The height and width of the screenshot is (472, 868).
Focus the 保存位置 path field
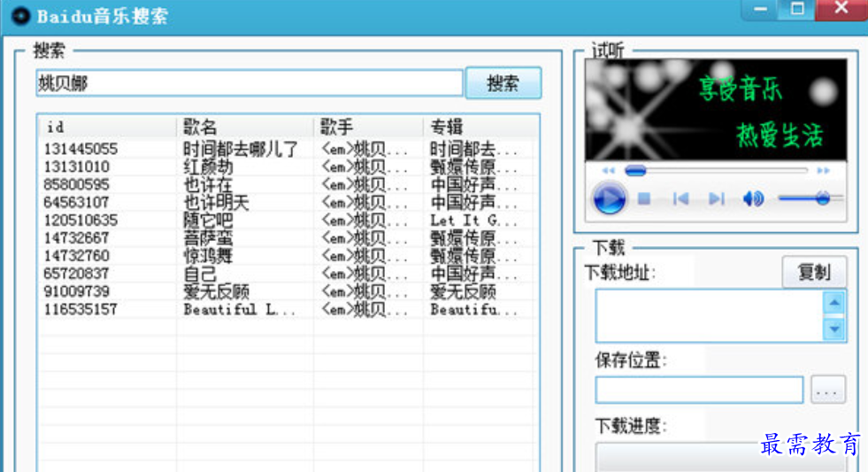point(699,390)
